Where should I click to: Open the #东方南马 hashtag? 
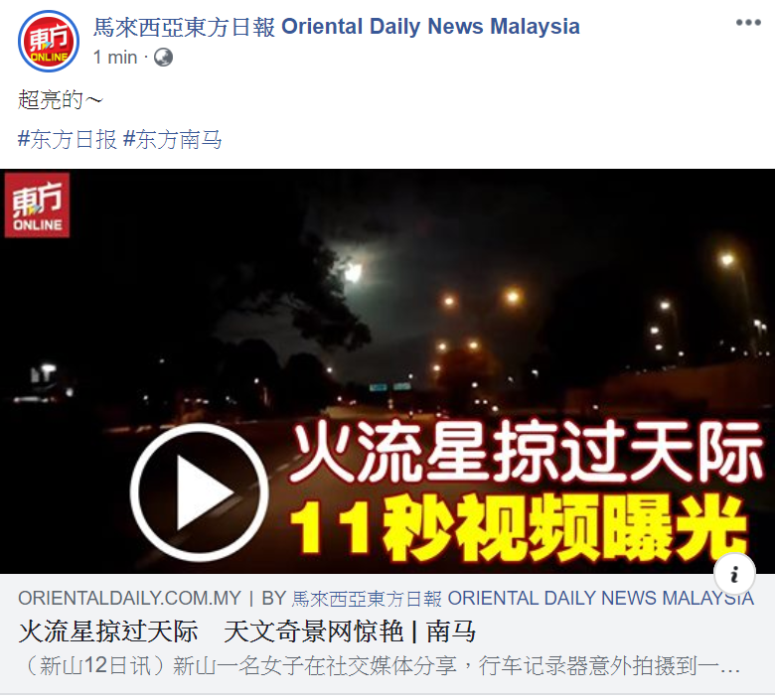[x=173, y=139]
